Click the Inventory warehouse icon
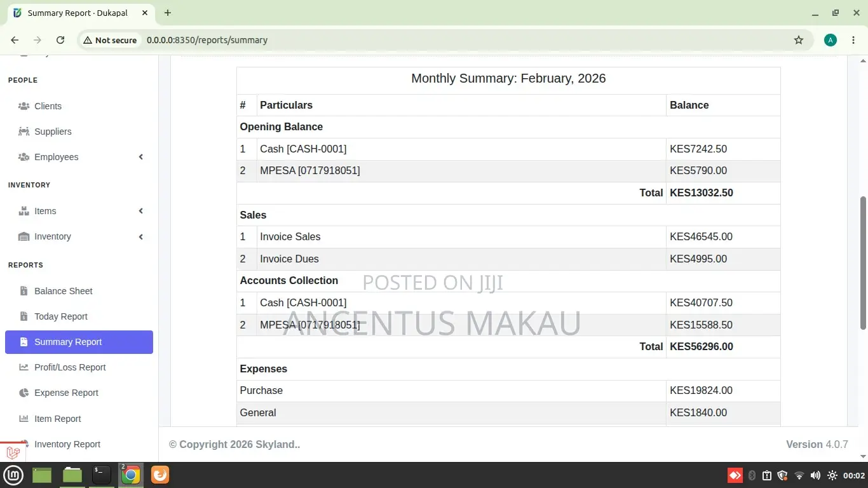 click(24, 236)
